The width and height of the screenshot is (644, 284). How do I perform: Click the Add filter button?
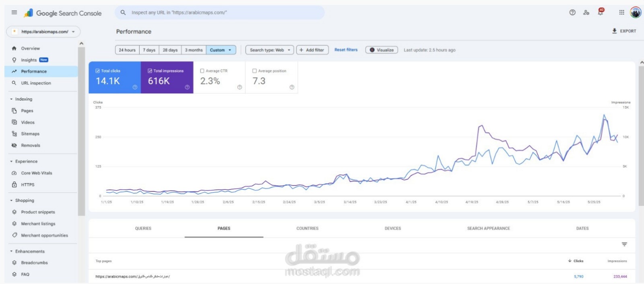point(312,50)
